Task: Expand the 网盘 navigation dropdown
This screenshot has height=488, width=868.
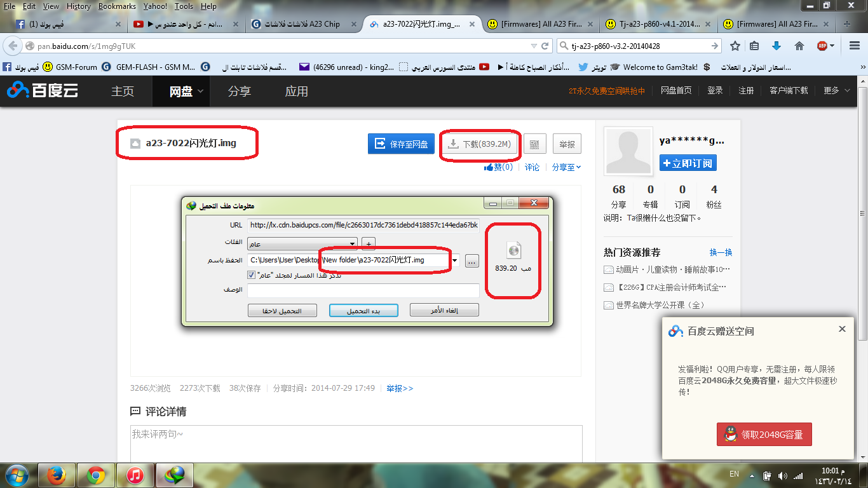Action: pyautogui.click(x=200, y=91)
